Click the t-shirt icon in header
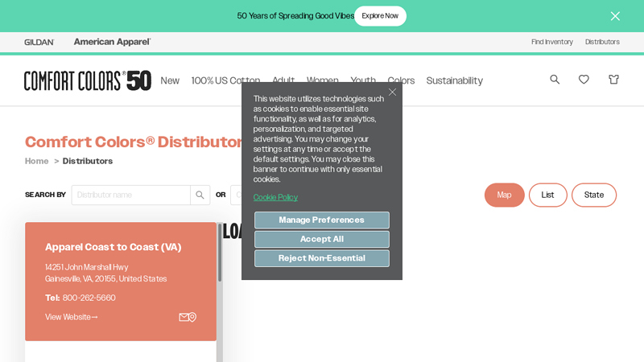Screen dimensions: 644x362 coord(613,80)
